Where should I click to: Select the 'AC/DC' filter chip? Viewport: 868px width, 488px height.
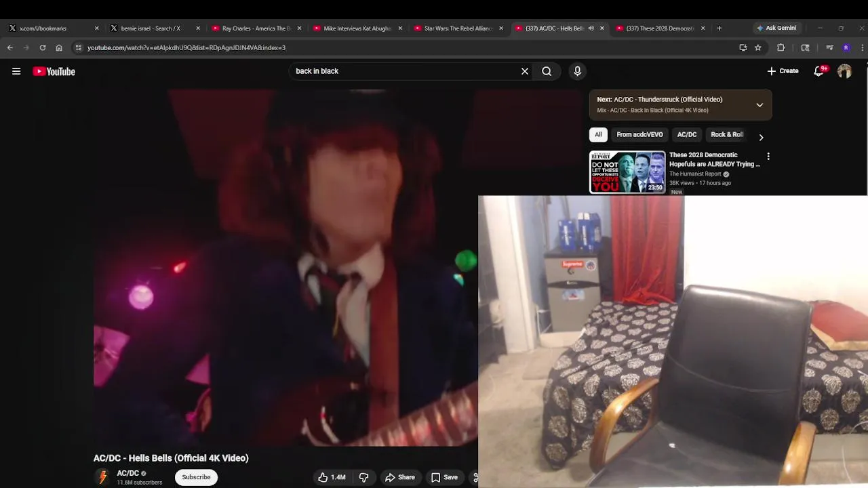tap(687, 134)
